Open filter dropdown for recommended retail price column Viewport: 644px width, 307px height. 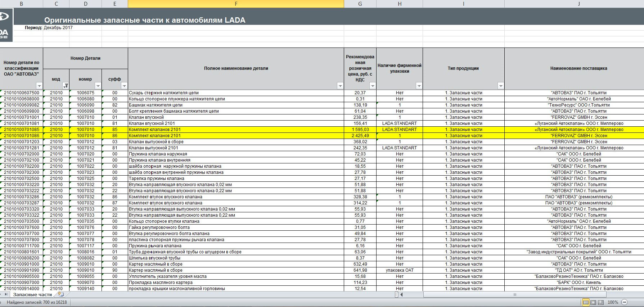373,86
